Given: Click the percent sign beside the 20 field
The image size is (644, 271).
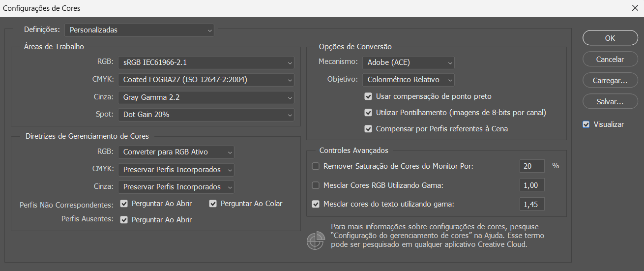Looking at the screenshot, I should pyautogui.click(x=556, y=166).
